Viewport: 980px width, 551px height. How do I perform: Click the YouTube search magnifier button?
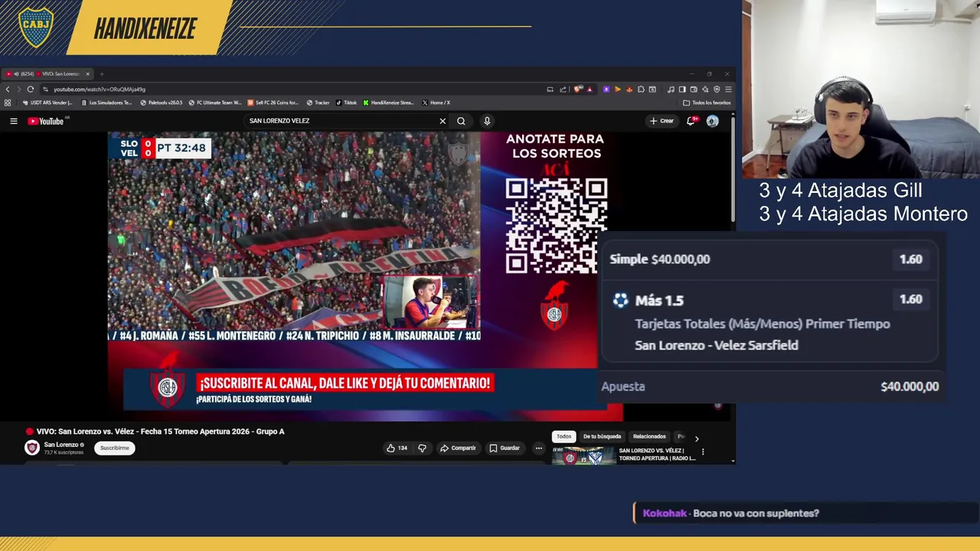click(x=461, y=121)
